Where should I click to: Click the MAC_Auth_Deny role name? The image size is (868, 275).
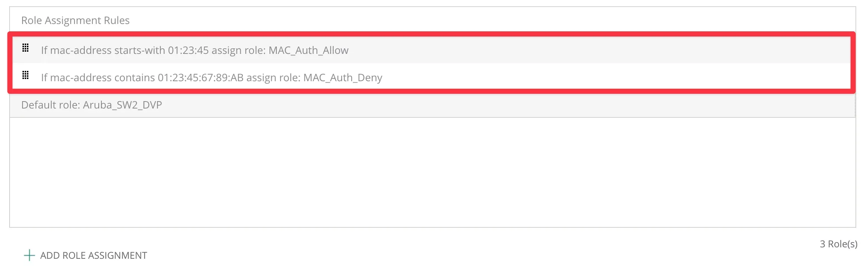[343, 78]
